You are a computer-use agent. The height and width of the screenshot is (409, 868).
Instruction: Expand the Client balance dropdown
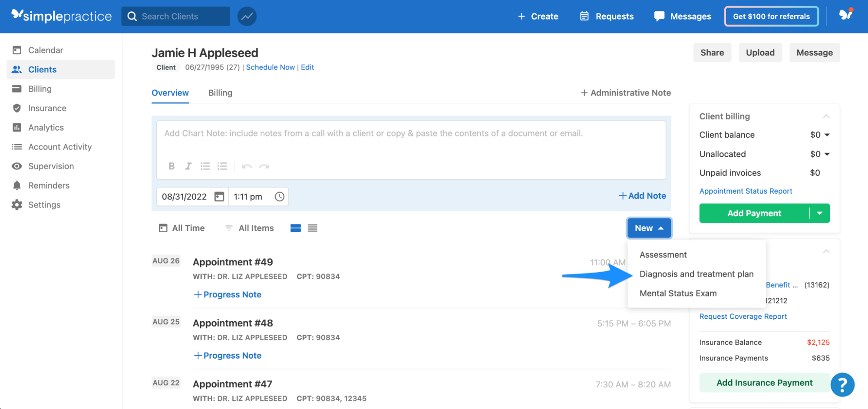(827, 135)
